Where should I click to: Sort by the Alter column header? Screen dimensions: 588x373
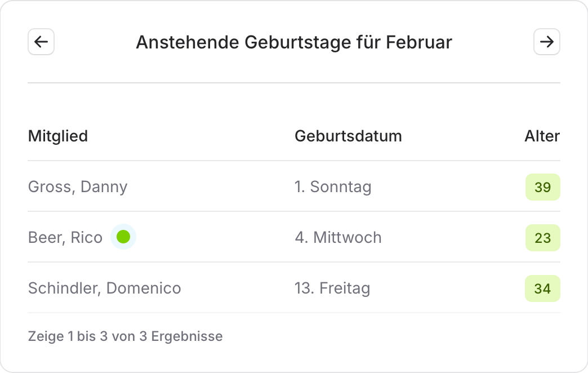[542, 136]
